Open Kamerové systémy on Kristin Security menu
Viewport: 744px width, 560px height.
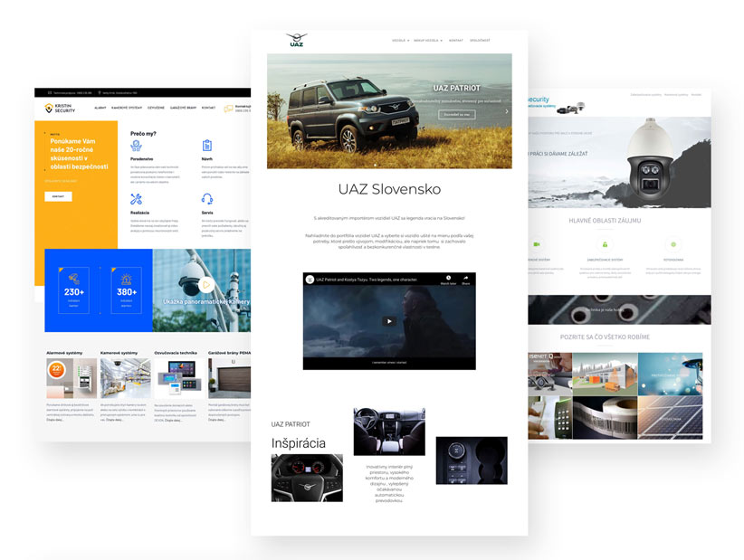click(127, 109)
